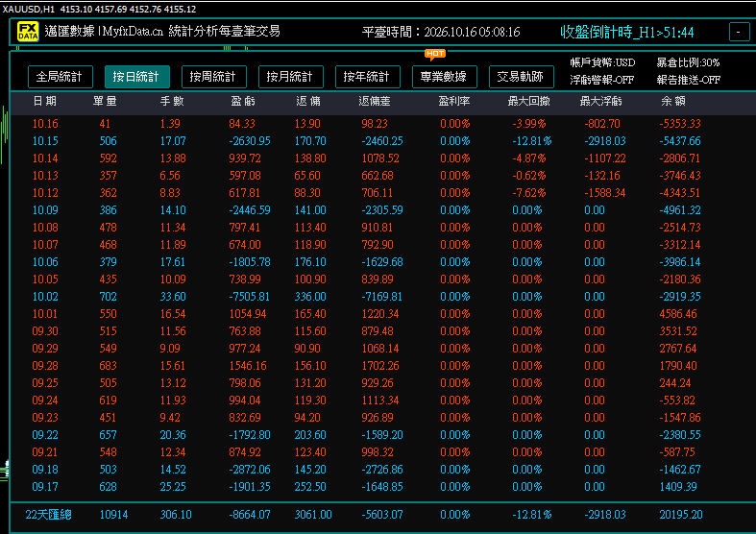Click profit value -1805.78 for 10.06
Viewport: 756px width, 534px height.
click(x=249, y=262)
